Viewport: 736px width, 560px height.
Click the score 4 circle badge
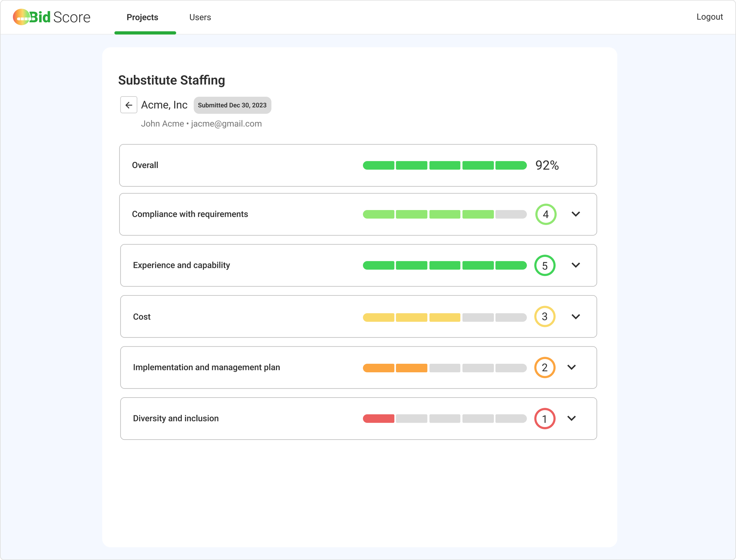coord(546,214)
